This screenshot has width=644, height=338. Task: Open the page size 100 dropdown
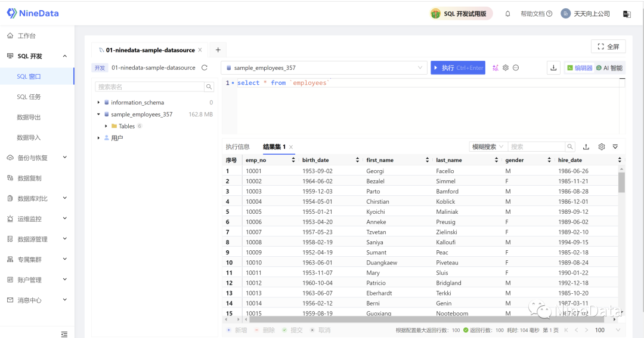(607, 330)
